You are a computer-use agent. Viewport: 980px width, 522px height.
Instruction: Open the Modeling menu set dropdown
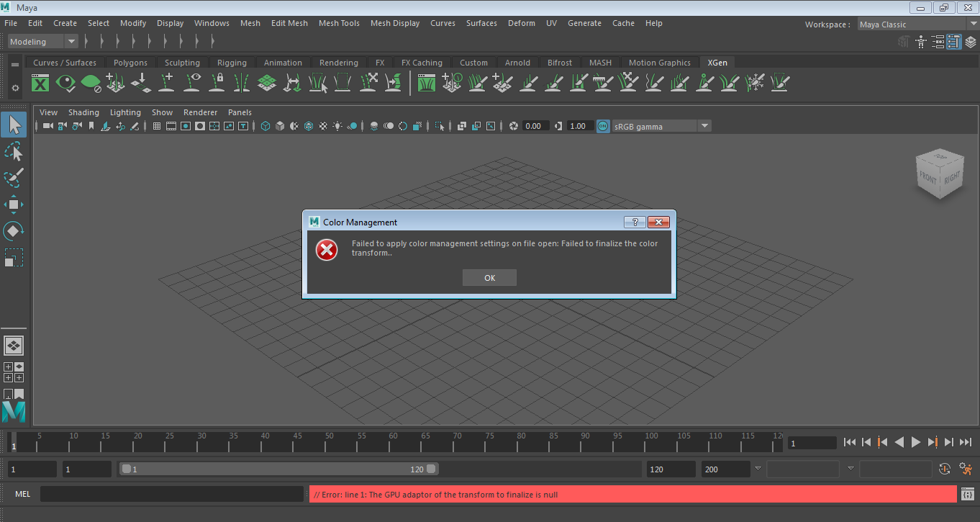[x=42, y=42]
